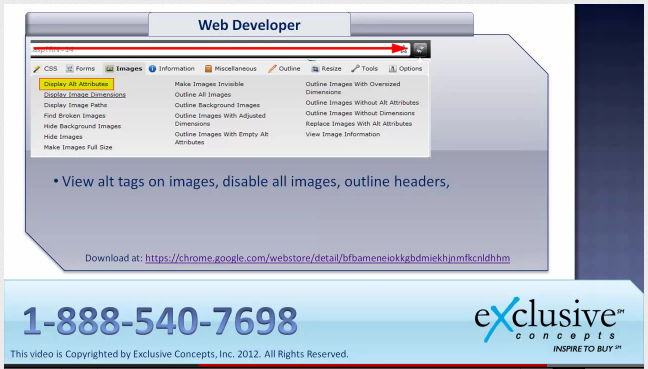Click the red video progress bar
Screen dimensions: 648x369
point(373,366)
